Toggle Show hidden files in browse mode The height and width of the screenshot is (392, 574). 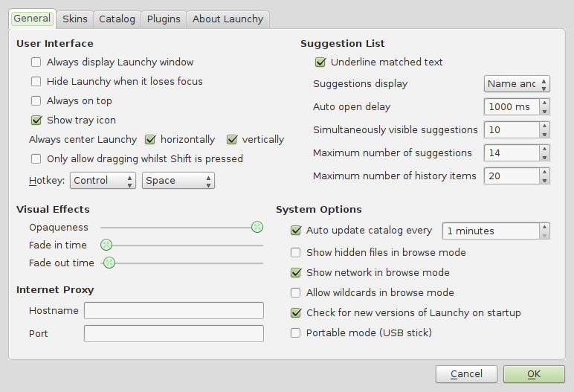pyautogui.click(x=295, y=252)
